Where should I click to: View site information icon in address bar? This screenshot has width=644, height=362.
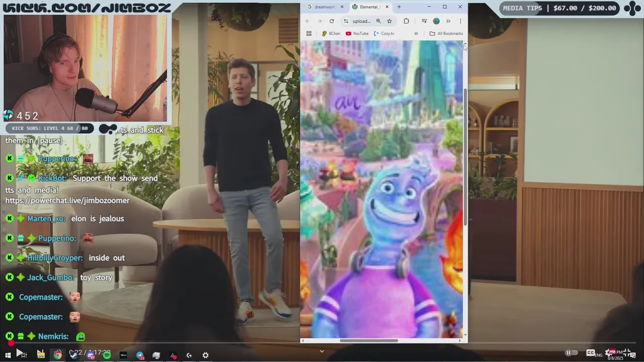[346, 21]
